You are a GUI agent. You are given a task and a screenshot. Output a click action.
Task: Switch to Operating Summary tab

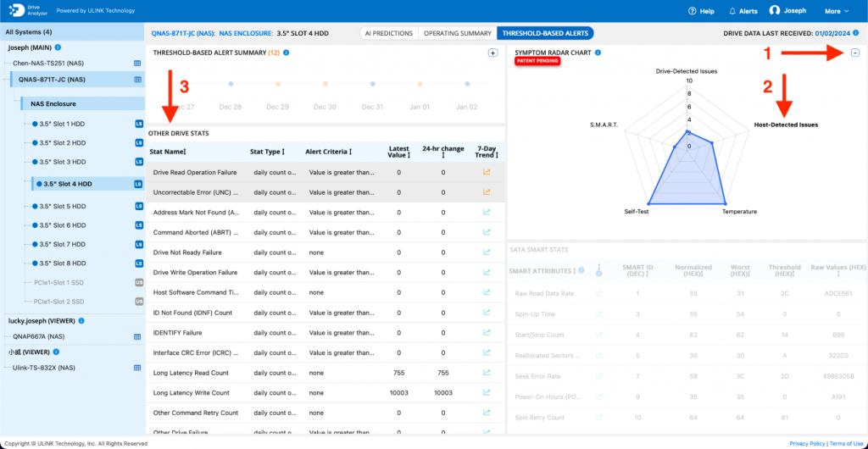[457, 33]
